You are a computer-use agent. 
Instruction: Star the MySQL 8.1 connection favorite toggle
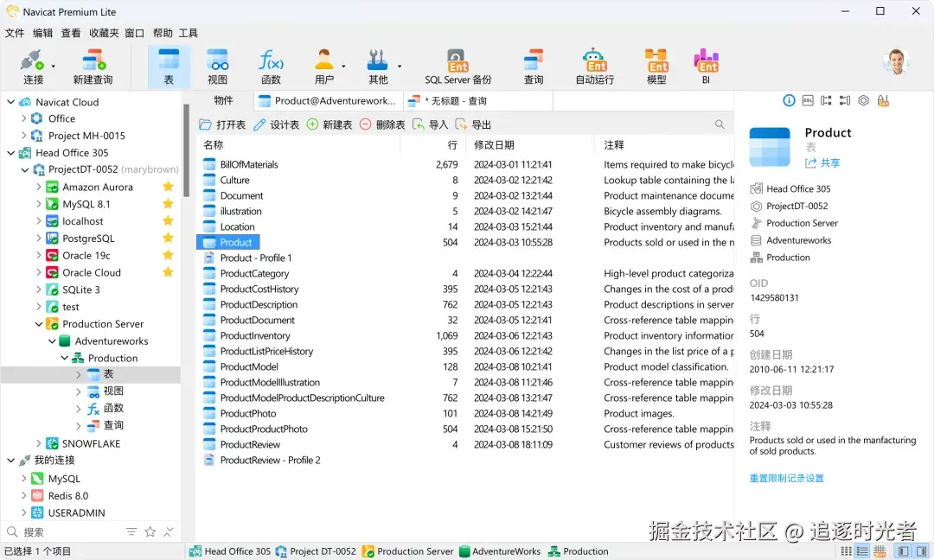(x=168, y=204)
